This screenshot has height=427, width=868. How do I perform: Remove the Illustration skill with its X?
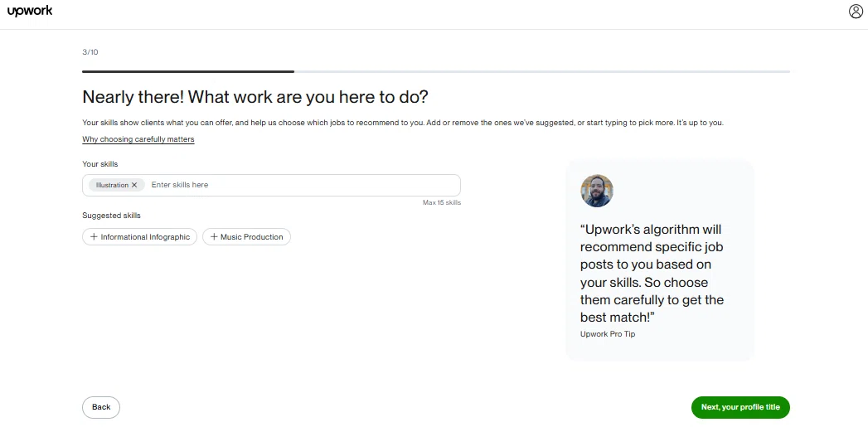pyautogui.click(x=134, y=185)
